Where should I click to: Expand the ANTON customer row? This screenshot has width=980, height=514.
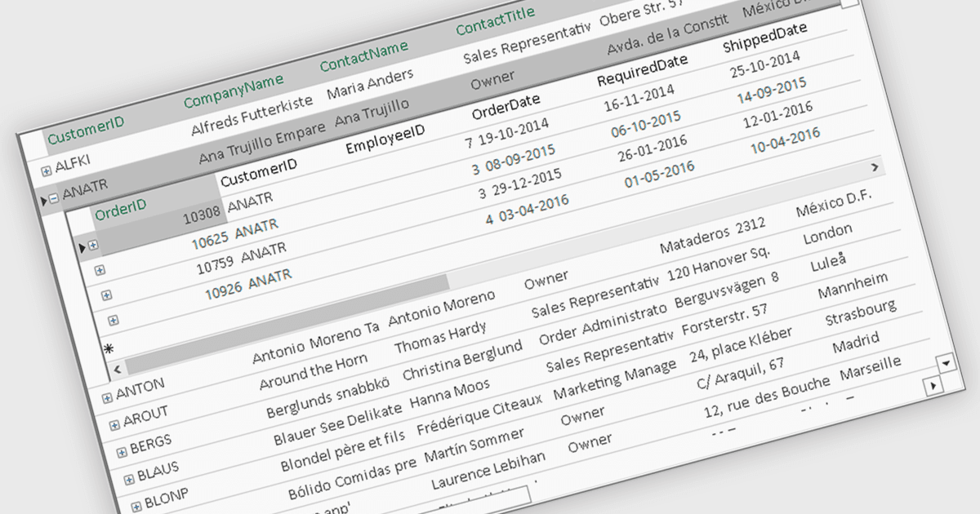(107, 397)
